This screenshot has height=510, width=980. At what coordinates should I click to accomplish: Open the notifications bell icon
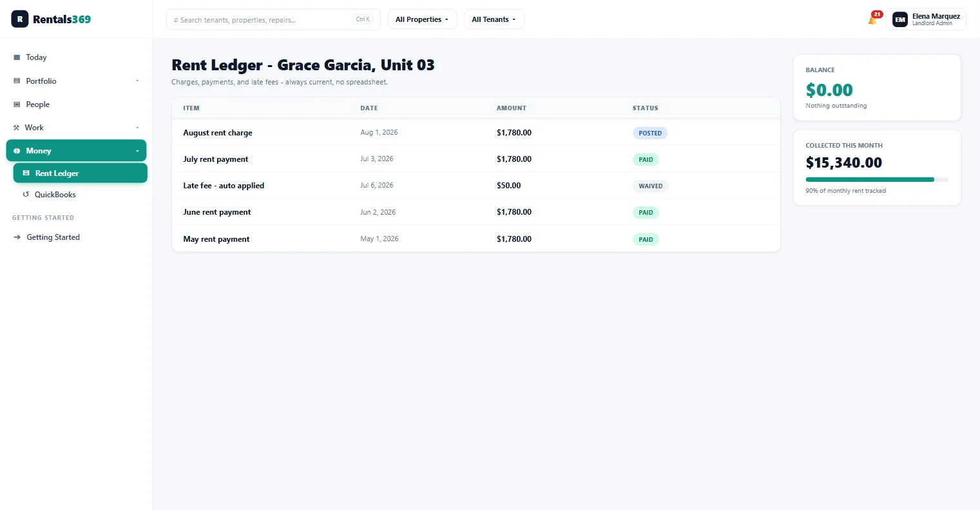point(872,20)
